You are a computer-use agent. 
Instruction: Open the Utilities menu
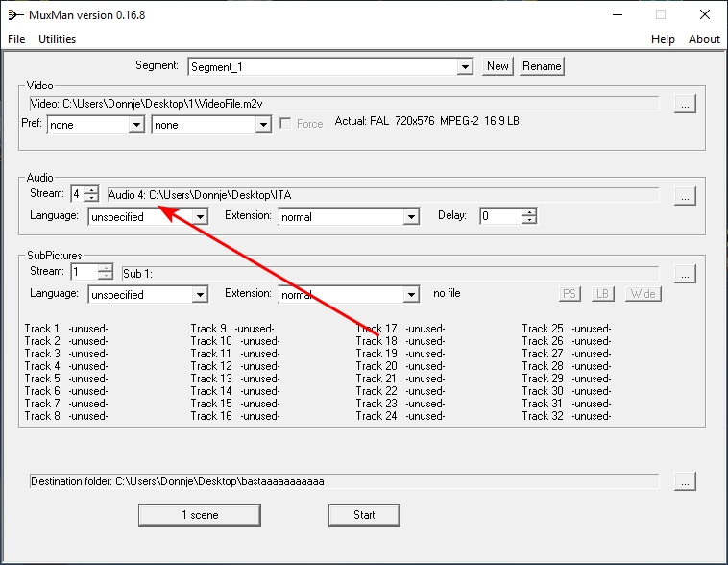[57, 39]
